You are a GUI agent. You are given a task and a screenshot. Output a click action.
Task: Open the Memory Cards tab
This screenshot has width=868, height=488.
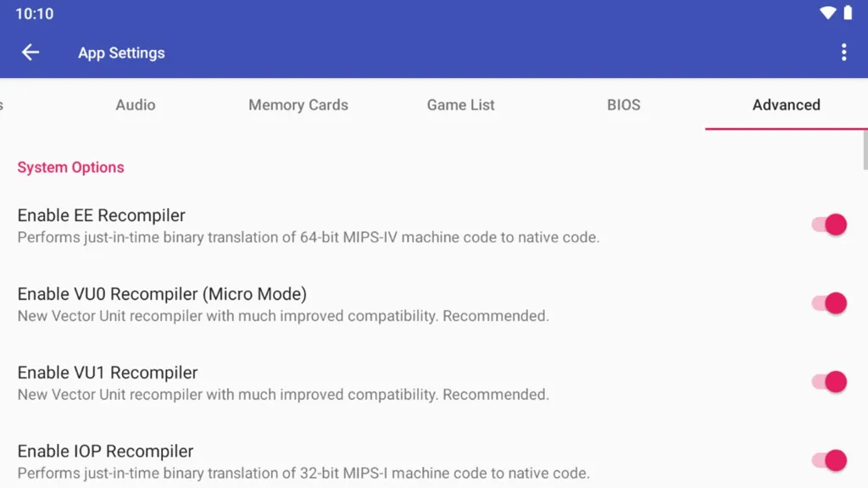pos(298,104)
